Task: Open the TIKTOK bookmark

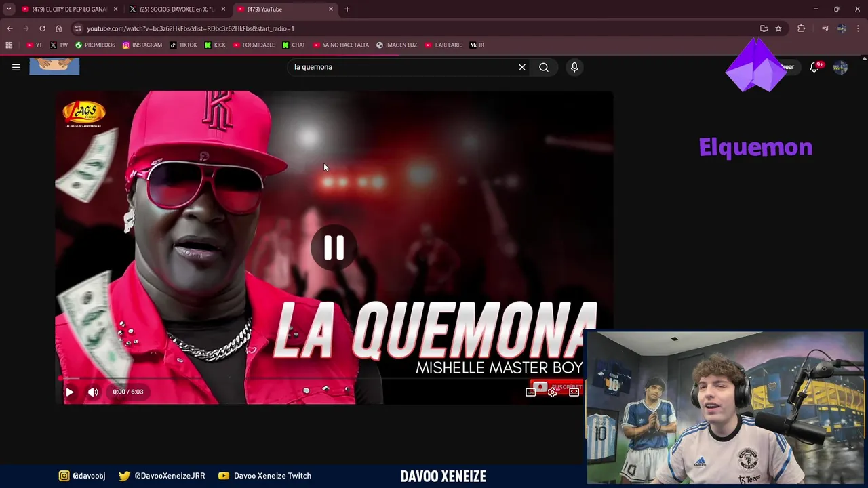Action: click(183, 45)
